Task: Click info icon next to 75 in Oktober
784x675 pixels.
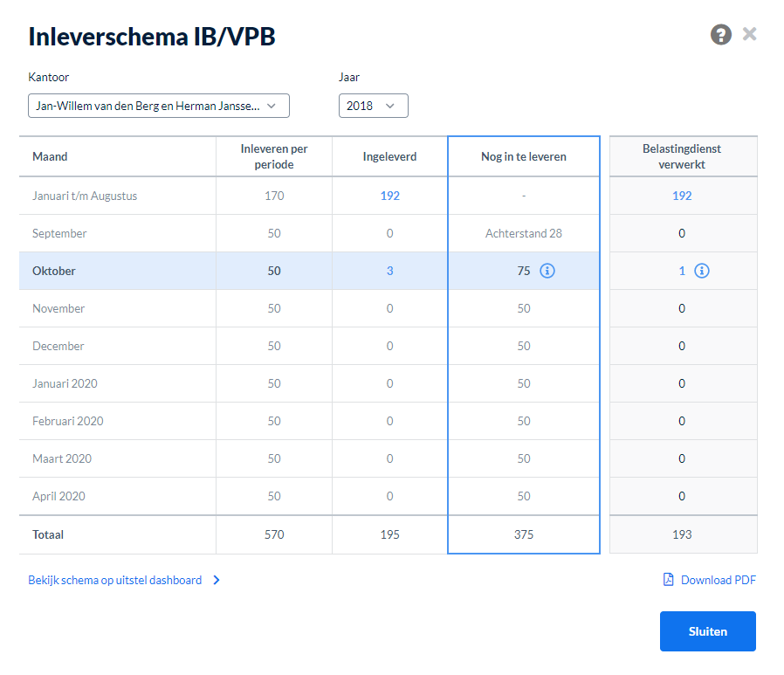Action: [547, 271]
